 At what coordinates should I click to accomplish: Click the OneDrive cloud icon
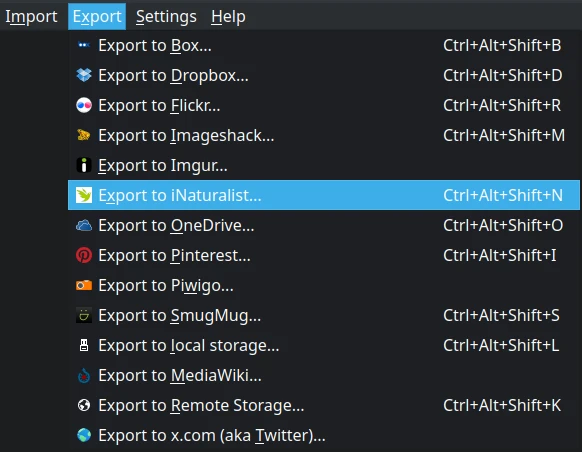[x=84, y=225]
